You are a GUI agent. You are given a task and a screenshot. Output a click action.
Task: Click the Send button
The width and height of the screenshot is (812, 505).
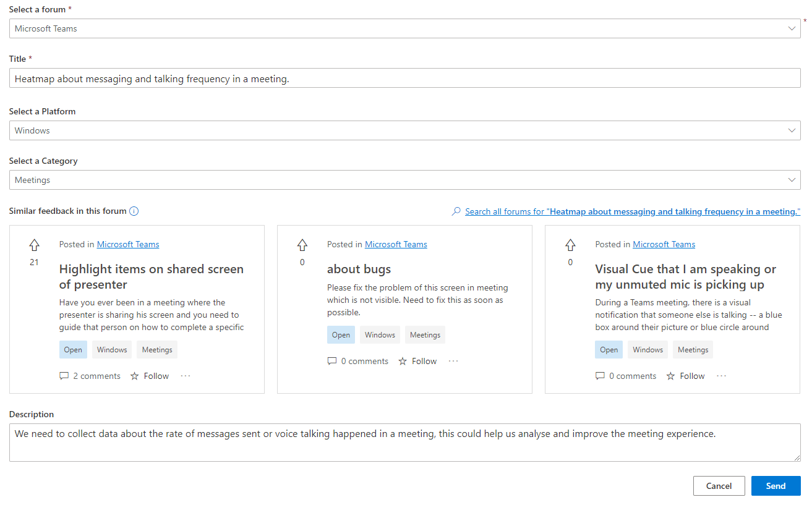pyautogui.click(x=776, y=486)
